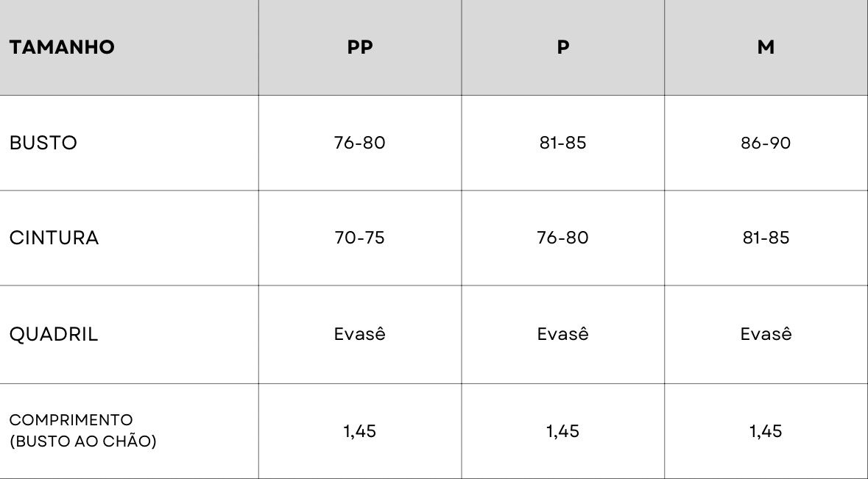Click the BUSTO row label

pos(43,143)
